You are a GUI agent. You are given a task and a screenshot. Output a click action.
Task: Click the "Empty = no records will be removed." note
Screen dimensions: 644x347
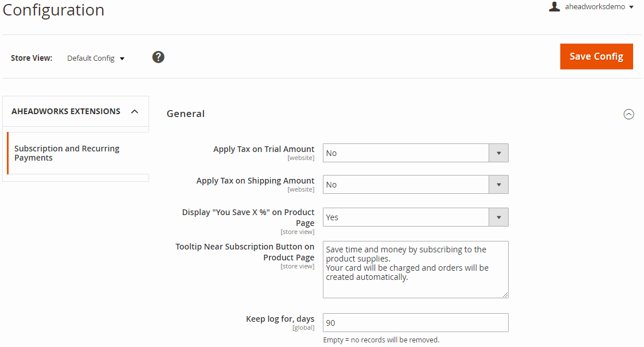click(x=381, y=340)
